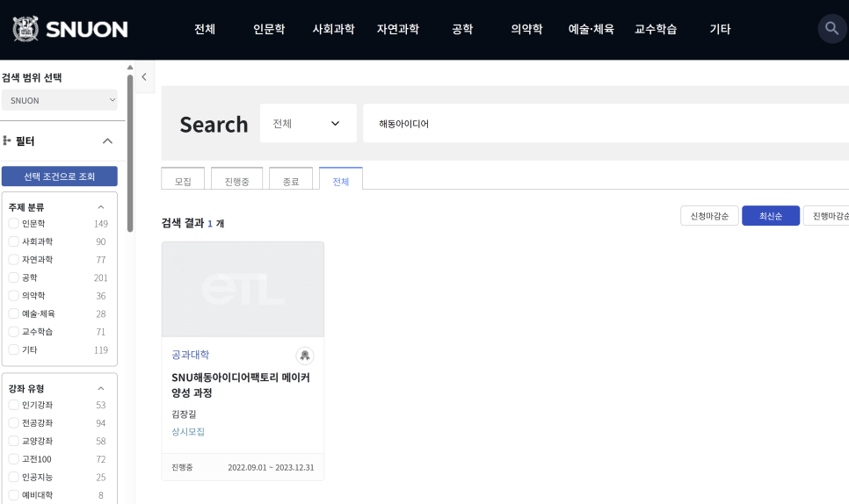Open the 공학 top navigation menu
The height and width of the screenshot is (504, 849).
[x=462, y=29]
